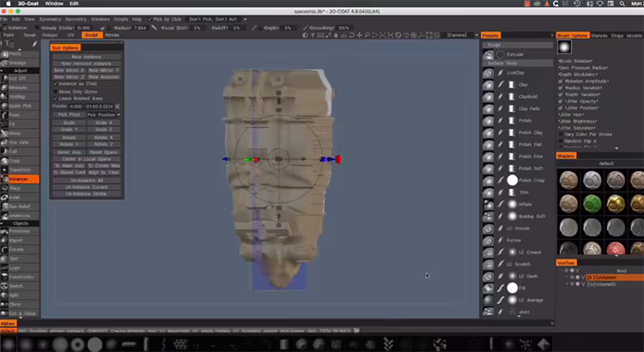644x352 pixels.
Task: Click the Reset Axis button
Action: click(x=69, y=152)
